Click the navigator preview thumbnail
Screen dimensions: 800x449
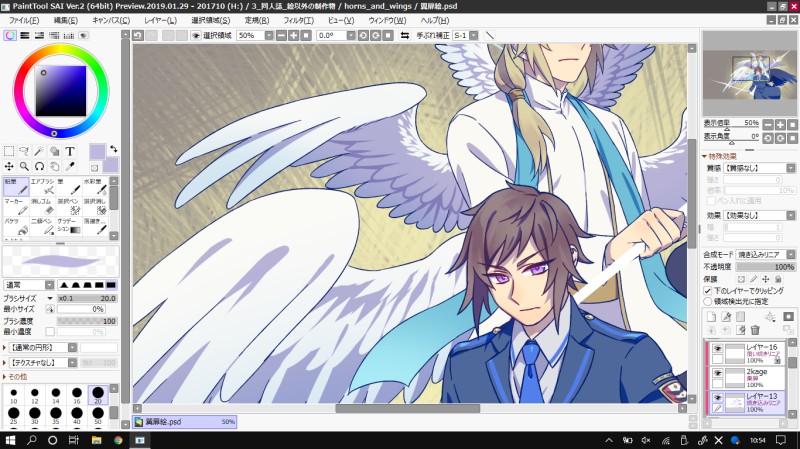749,73
